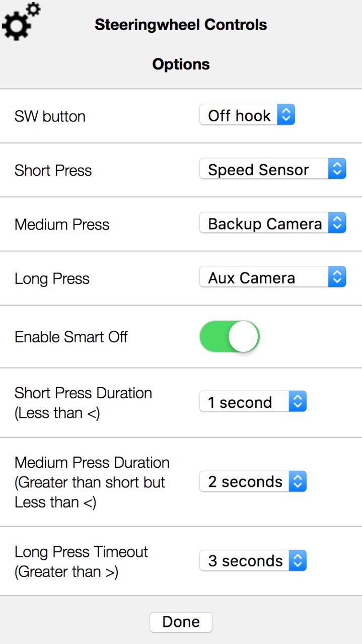Image resolution: width=362 pixels, height=644 pixels.
Task: Click the Medium Press dropdown arrows
Action: [337, 223]
